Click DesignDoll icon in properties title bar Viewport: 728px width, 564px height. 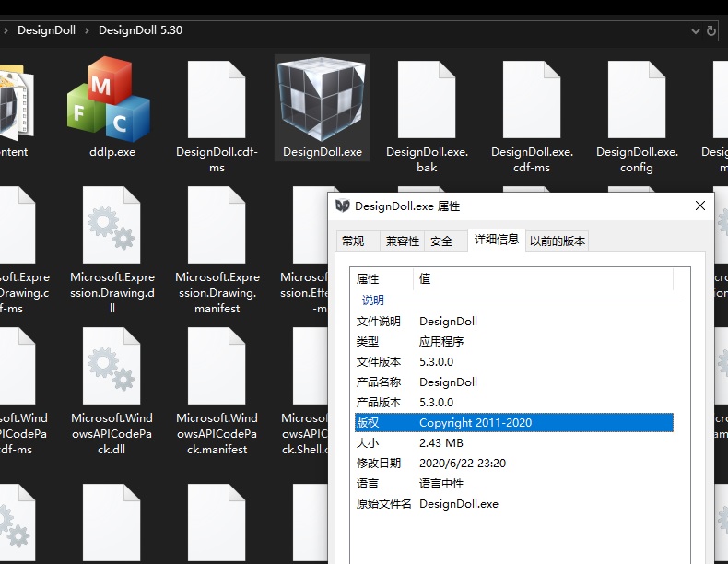click(342, 206)
